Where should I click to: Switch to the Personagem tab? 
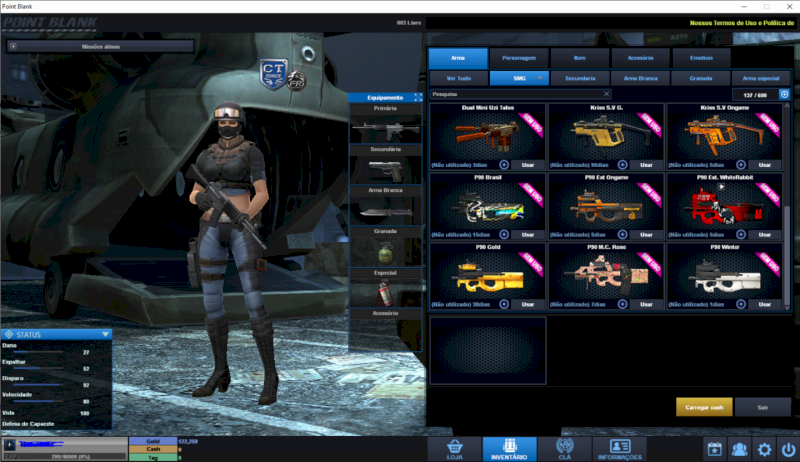click(519, 58)
